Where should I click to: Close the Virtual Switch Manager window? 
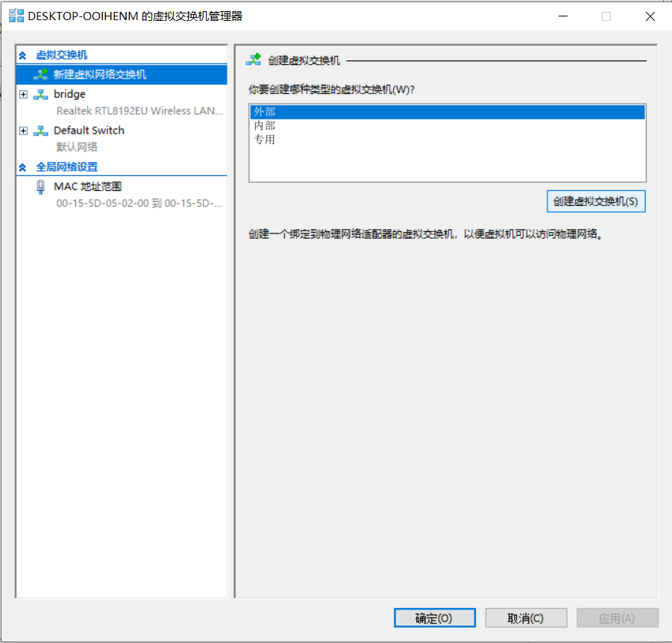pos(650,16)
